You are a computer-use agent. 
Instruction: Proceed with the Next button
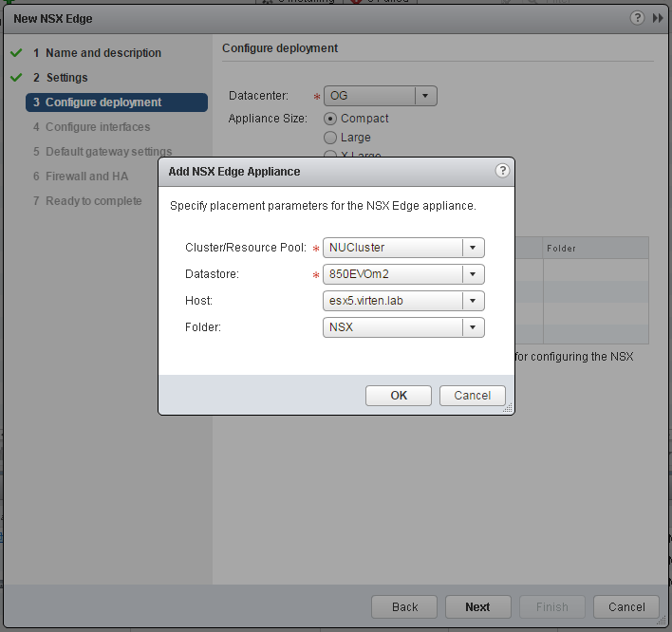click(477, 606)
